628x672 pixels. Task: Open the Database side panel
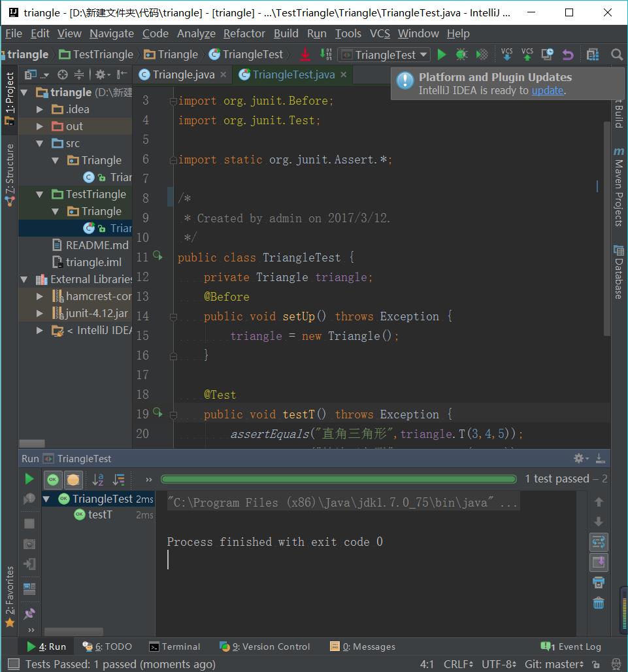(x=618, y=272)
